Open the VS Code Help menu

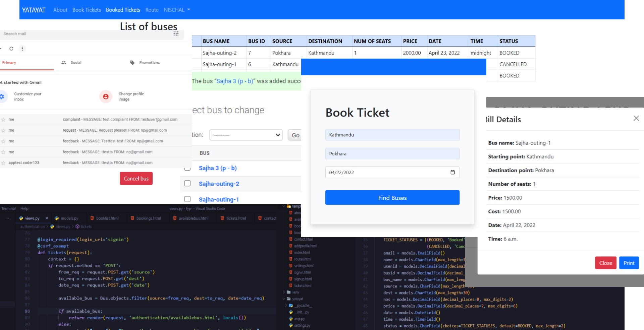click(24, 208)
